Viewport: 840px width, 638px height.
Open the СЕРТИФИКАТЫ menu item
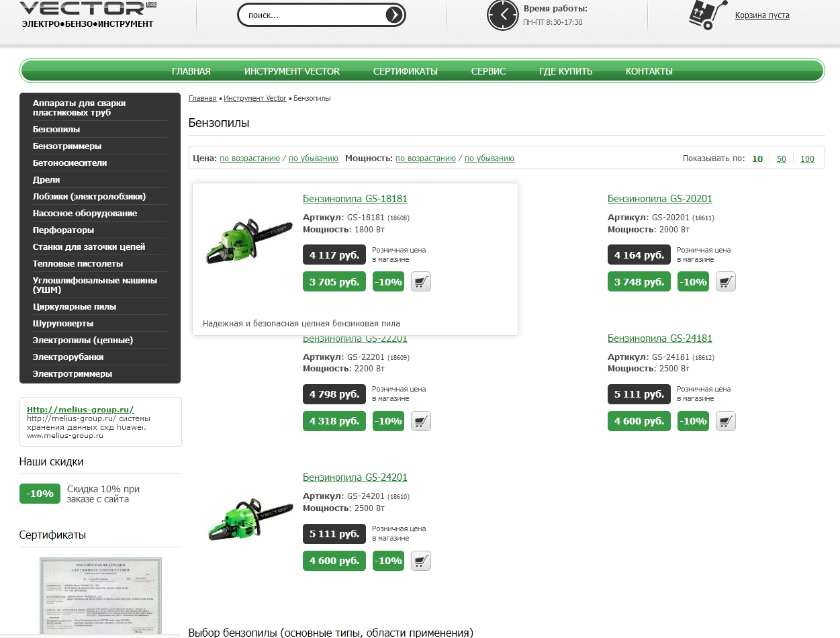(406, 71)
